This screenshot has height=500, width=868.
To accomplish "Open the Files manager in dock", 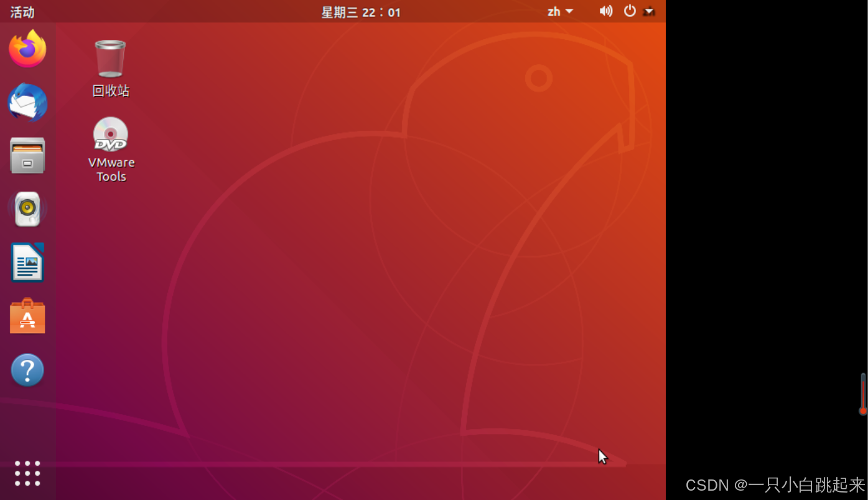I will pos(27,156).
